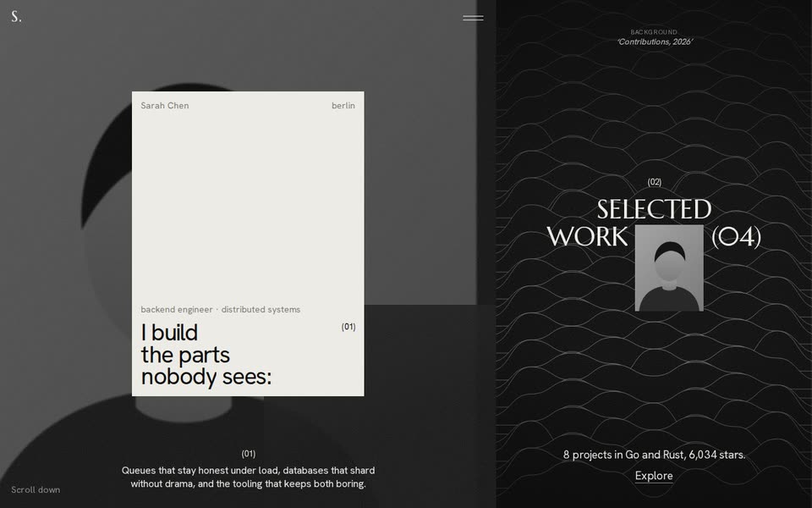Click the "'Contributions, 2026'" caption
The width and height of the screenshot is (812, 508).
(655, 42)
